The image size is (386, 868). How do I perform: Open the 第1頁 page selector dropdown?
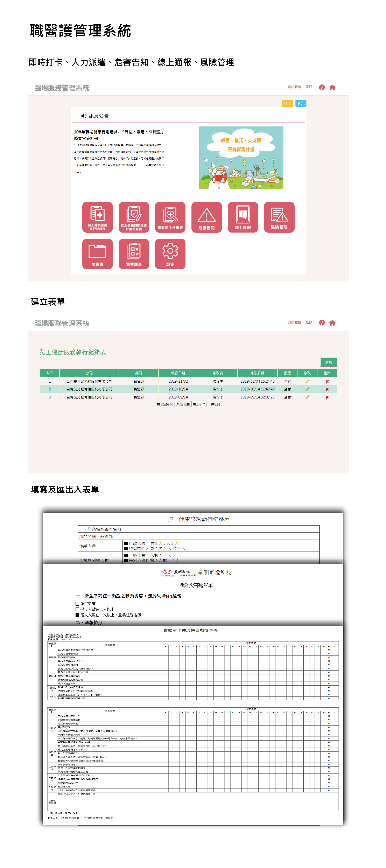pos(199,404)
